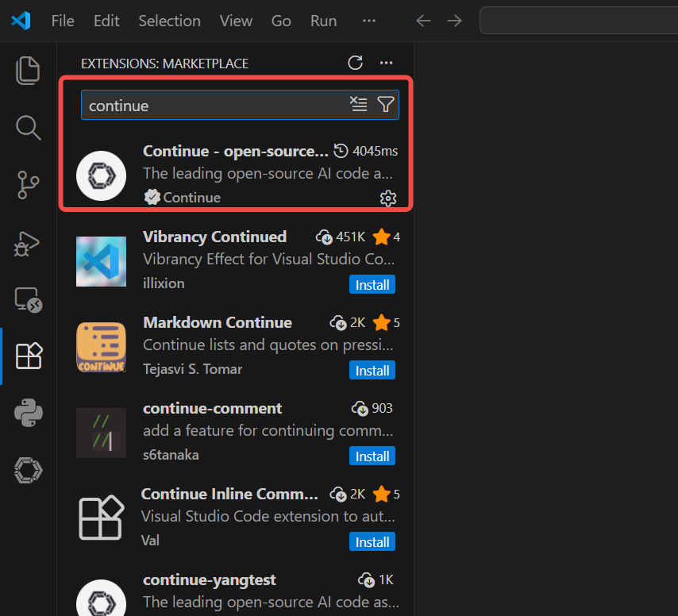The image size is (678, 616).
Task: Install Continue Inline Comm... extension
Action: [x=372, y=541]
